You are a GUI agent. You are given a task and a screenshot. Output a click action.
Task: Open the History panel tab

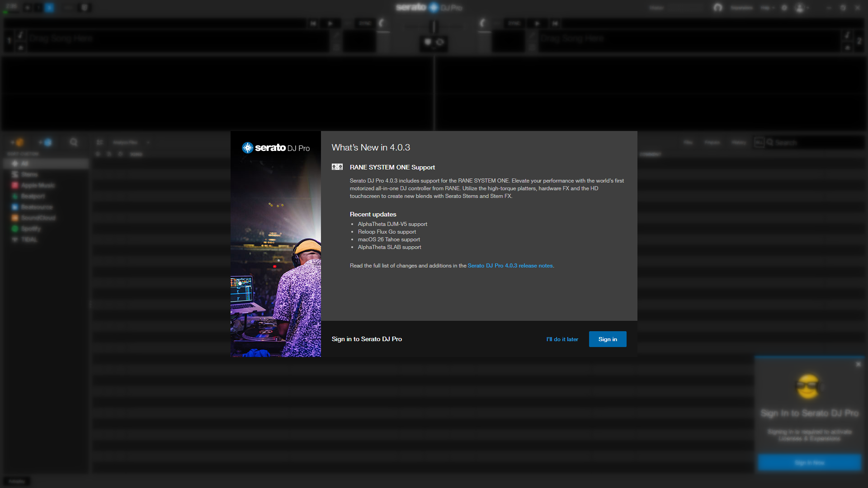click(x=739, y=143)
